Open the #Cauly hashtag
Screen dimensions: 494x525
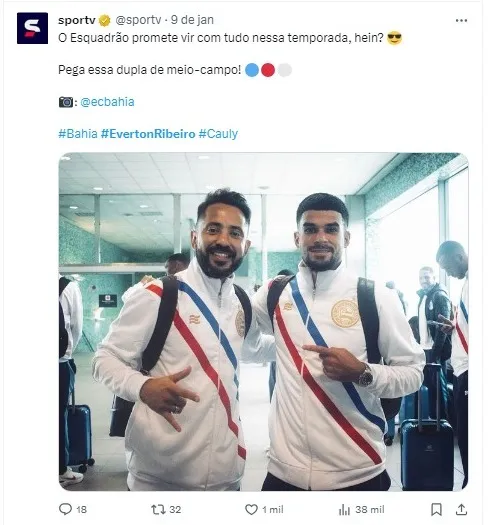[x=218, y=134]
